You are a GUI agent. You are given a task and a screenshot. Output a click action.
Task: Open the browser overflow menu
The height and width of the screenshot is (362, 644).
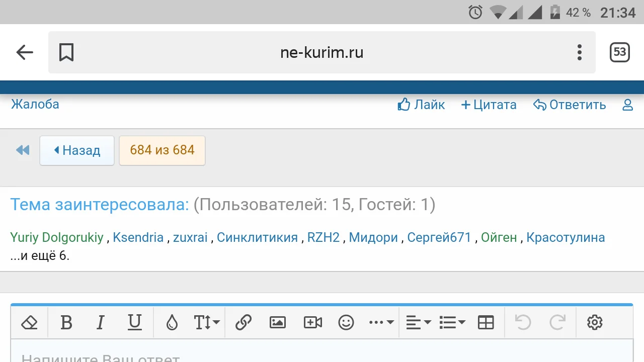(579, 52)
